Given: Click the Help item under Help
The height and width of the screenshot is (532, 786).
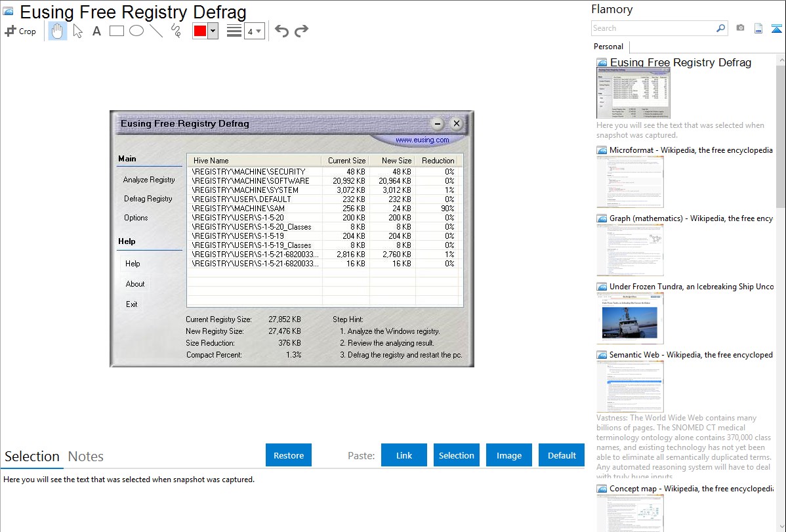Looking at the screenshot, I should [x=133, y=264].
